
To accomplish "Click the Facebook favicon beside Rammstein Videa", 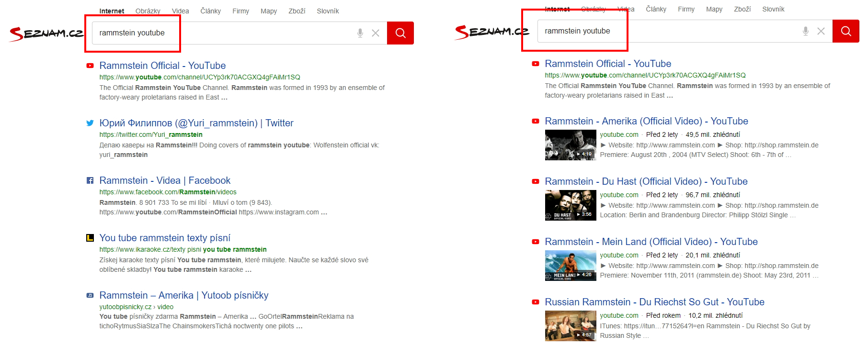I will (x=90, y=180).
